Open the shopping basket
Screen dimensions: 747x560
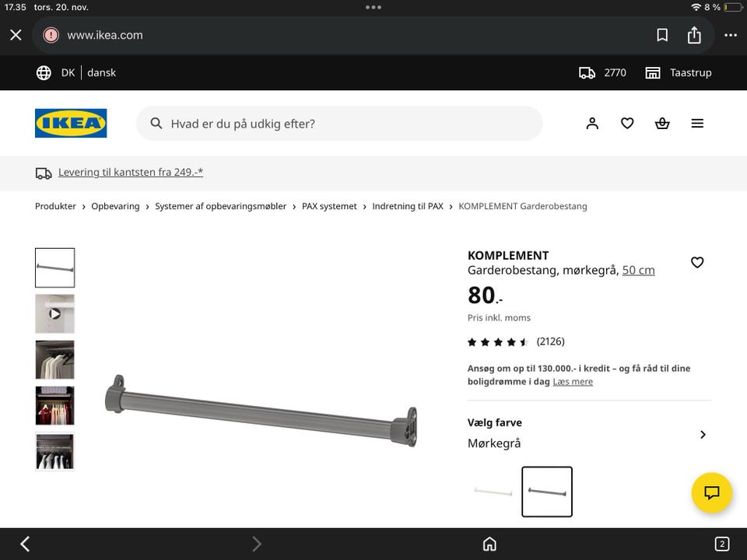(x=662, y=124)
